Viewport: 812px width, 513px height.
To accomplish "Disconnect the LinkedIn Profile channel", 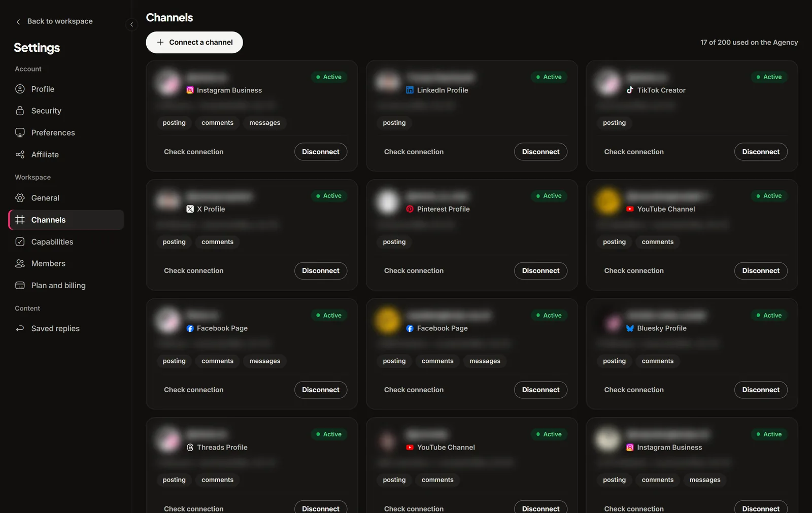I will (540, 152).
